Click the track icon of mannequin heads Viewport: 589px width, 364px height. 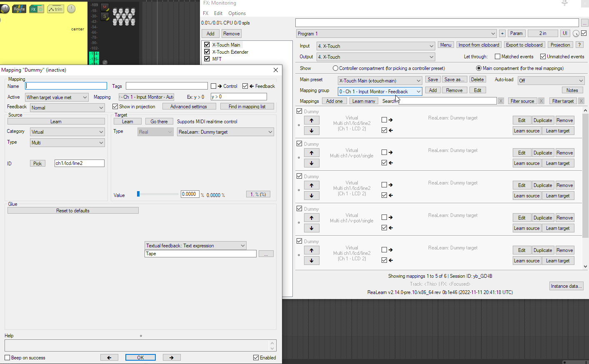tap(124, 17)
